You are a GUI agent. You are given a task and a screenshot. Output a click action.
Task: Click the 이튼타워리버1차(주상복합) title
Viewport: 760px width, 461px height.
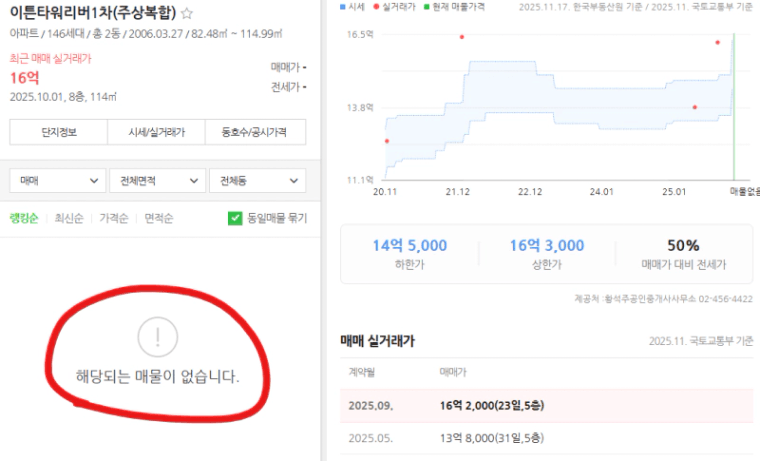point(93,12)
